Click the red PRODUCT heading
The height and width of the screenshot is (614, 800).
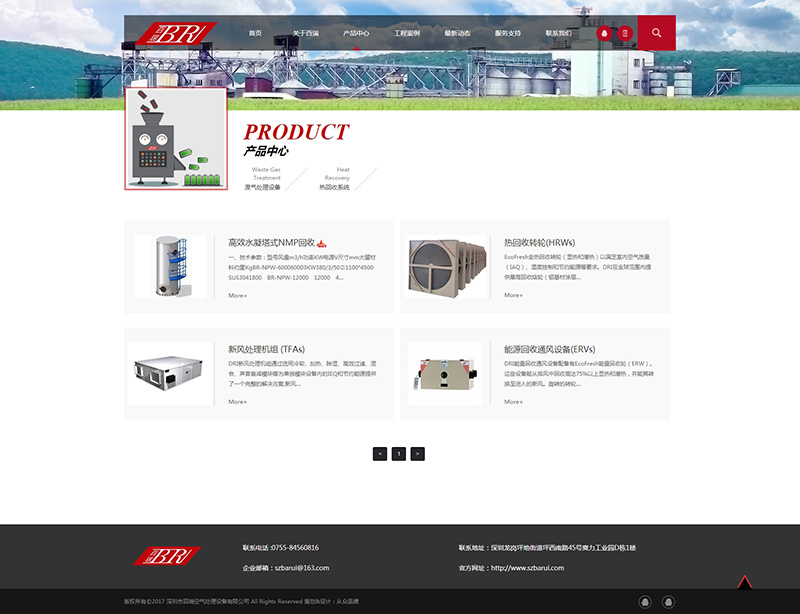(x=296, y=132)
